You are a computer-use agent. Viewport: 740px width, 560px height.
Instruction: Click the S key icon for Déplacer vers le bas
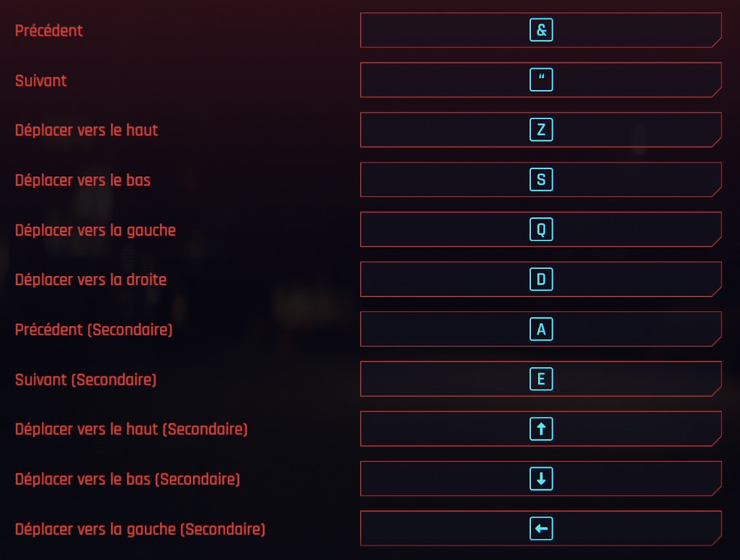coord(541,179)
